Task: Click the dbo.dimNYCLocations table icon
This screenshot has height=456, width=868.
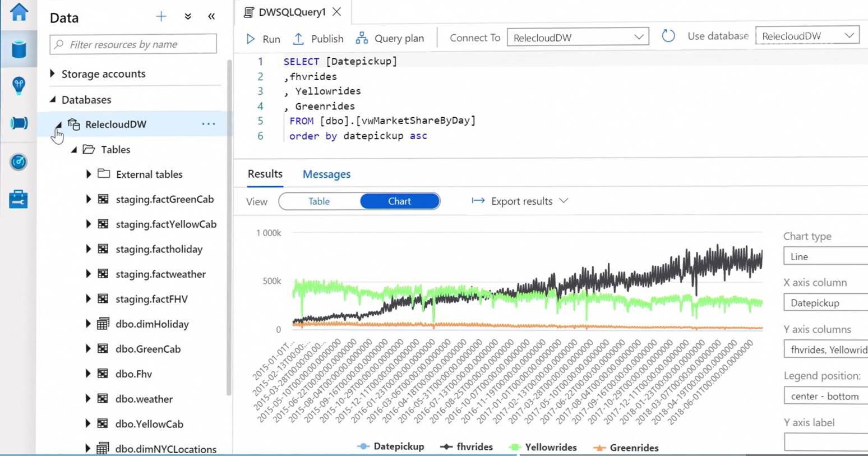Action: point(103,448)
